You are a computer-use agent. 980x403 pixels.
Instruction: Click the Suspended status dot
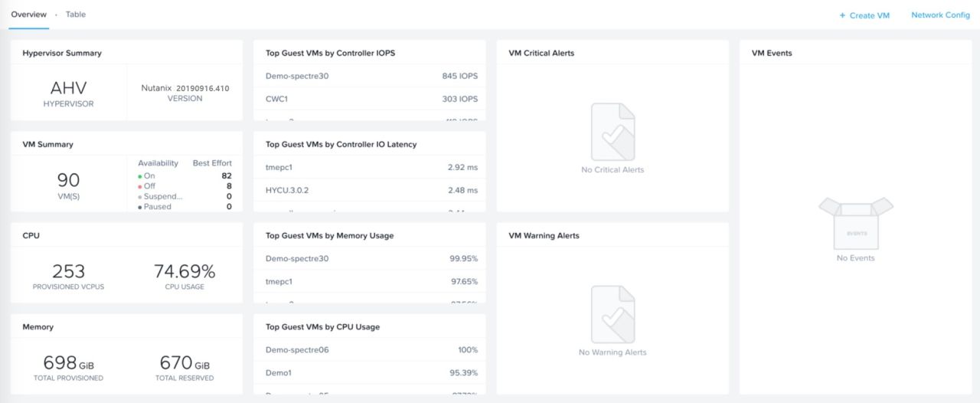tap(140, 197)
